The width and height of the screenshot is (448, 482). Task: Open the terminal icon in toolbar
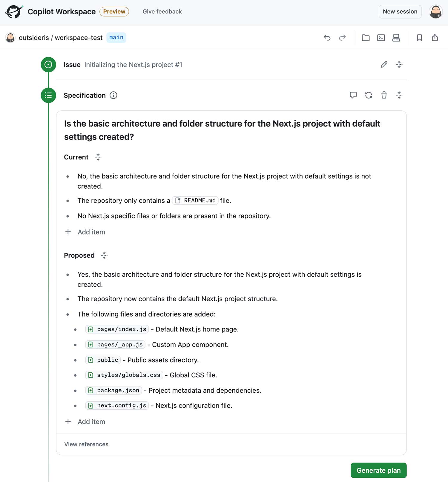pos(381,38)
